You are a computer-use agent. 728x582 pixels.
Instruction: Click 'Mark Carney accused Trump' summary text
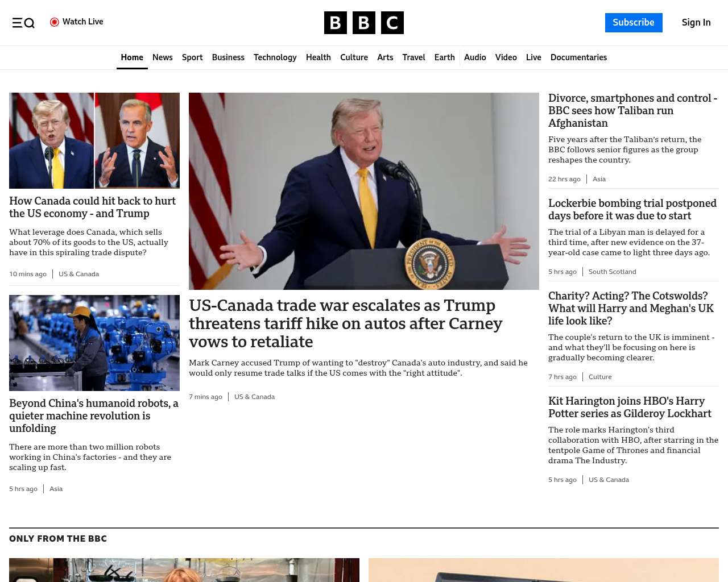coord(358,368)
